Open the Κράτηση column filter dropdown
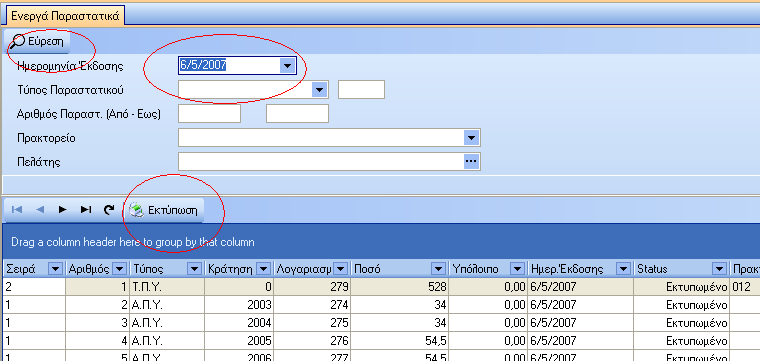The height and width of the screenshot is (361, 760). 264,269
